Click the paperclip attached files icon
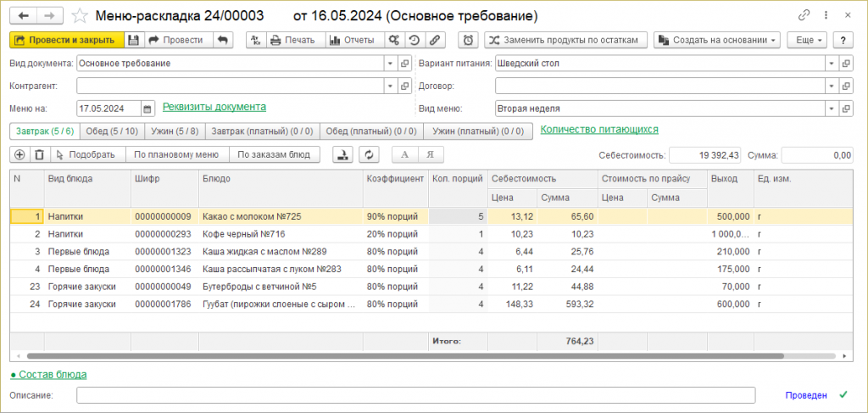868x413 pixels. coord(434,40)
